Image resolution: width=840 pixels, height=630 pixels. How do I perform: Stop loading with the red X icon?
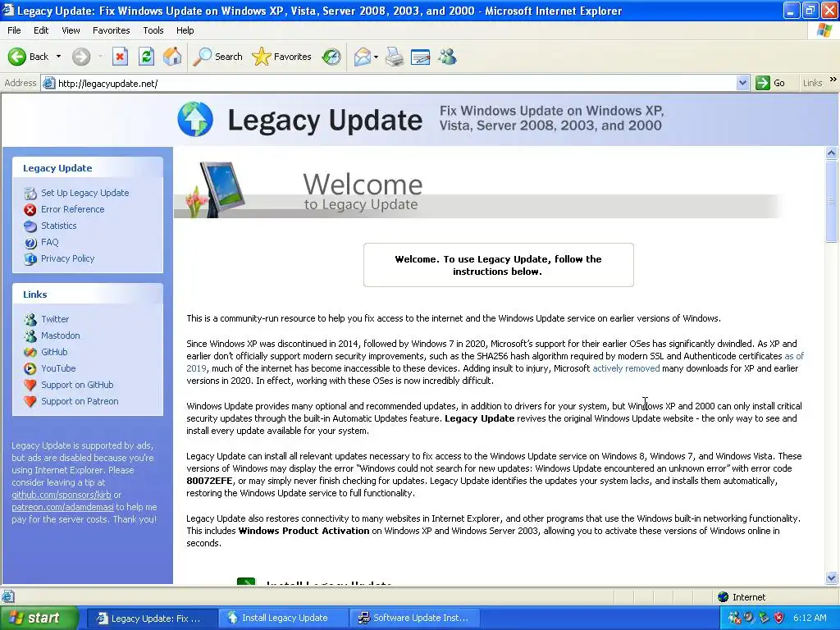click(120, 57)
